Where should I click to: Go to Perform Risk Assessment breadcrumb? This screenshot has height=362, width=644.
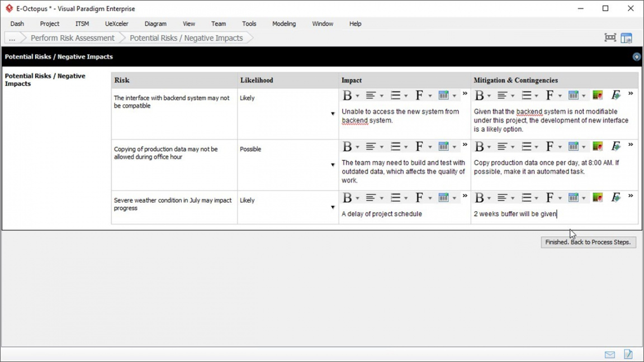pyautogui.click(x=72, y=38)
